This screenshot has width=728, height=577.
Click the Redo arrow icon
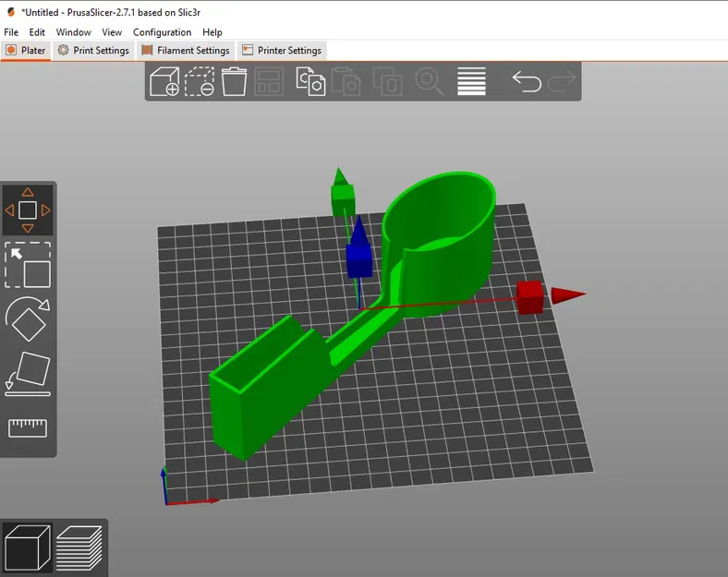coord(562,81)
